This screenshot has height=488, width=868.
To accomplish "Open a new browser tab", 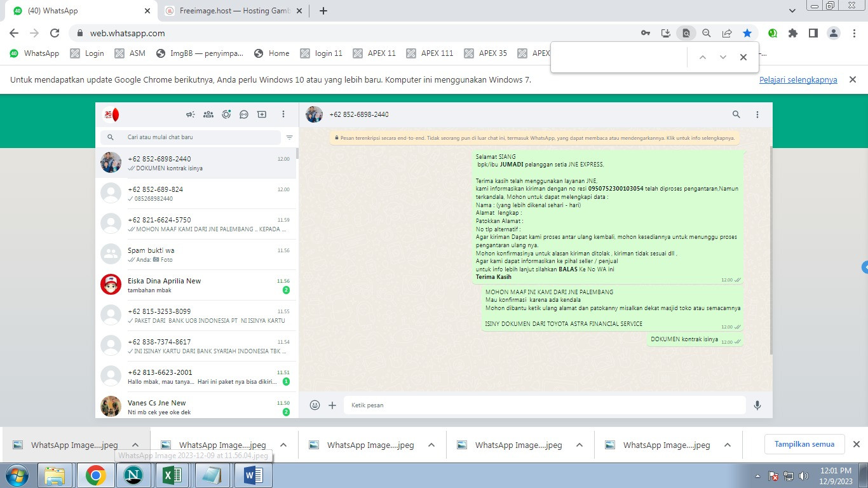I will 323,11.
